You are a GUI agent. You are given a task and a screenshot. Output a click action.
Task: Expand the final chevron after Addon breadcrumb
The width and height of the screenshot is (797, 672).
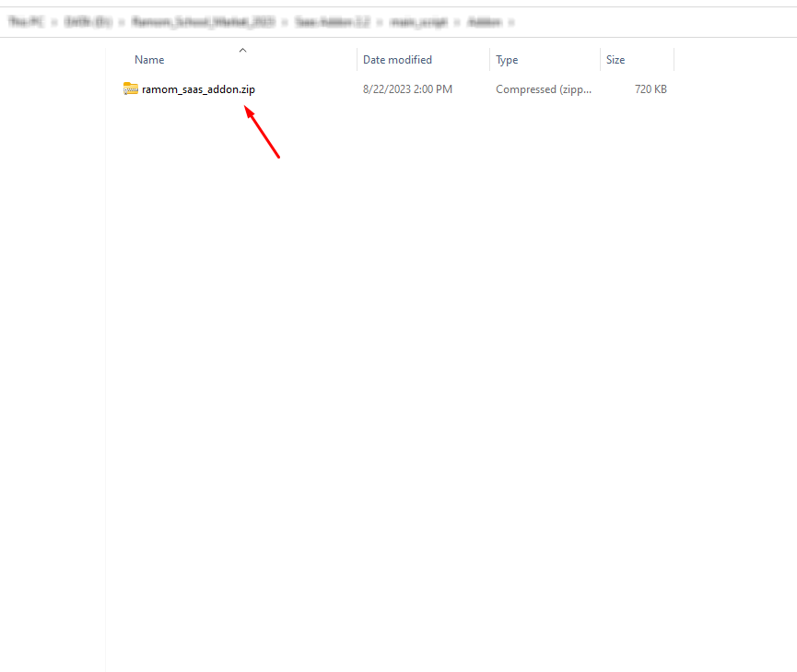tap(511, 21)
